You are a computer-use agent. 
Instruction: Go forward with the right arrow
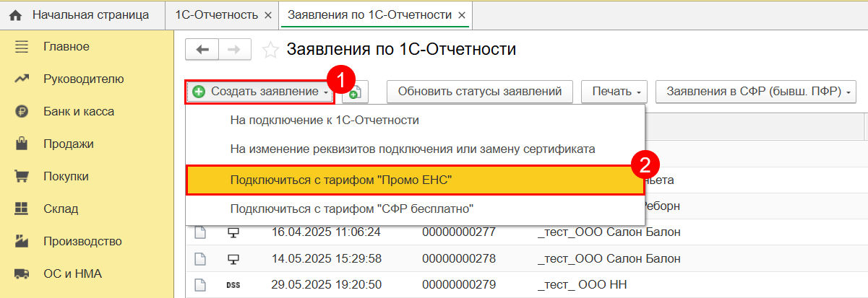235,50
